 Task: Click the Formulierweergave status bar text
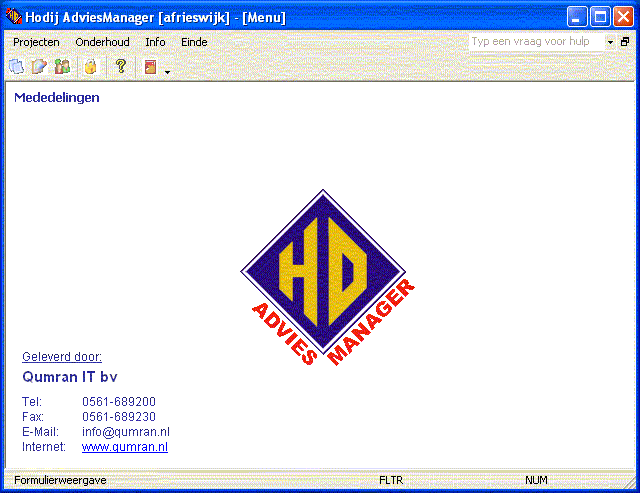pyautogui.click(x=60, y=480)
